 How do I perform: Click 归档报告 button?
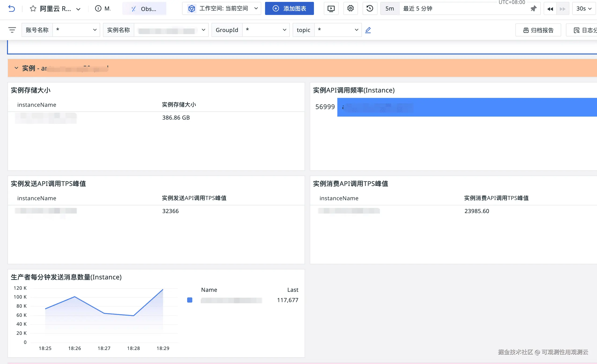click(x=538, y=30)
